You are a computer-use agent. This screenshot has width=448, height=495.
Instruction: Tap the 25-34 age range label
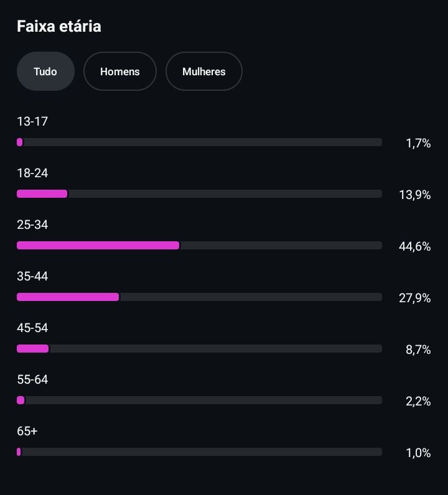click(x=32, y=224)
